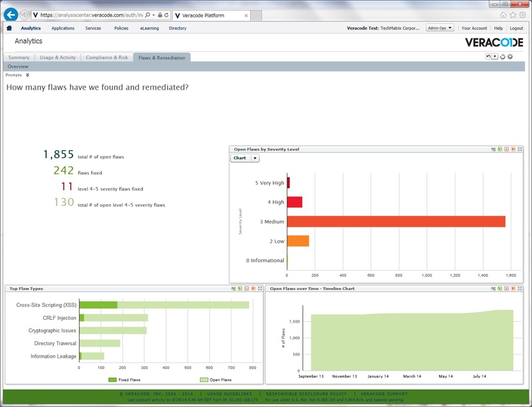The image size is (532, 407).
Task: Export Open Flaws over Time as CSV
Action: (493, 289)
